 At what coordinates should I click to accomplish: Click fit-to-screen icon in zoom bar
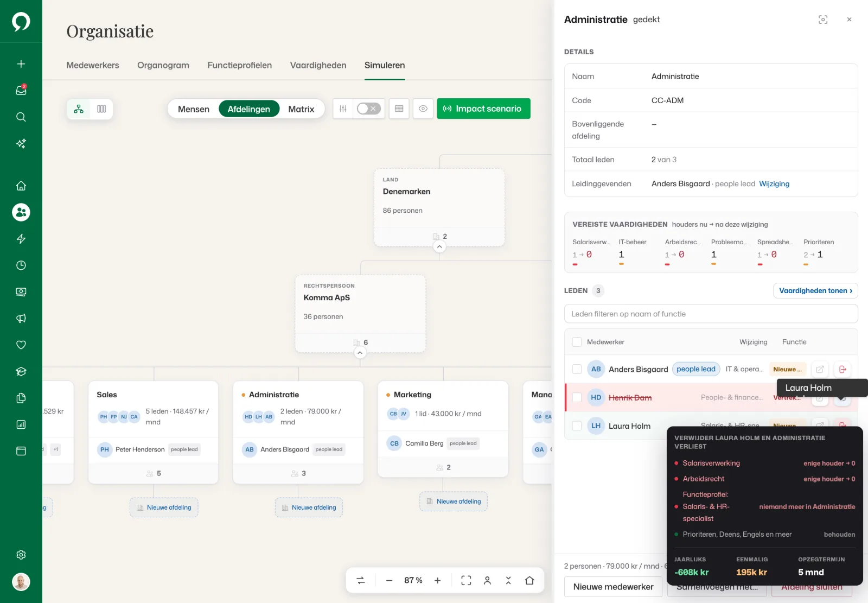(x=466, y=580)
